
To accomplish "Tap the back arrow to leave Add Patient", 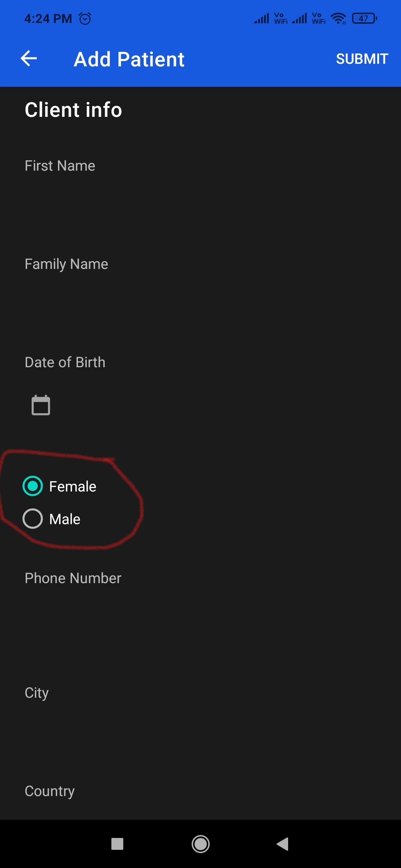I will pos(28,58).
